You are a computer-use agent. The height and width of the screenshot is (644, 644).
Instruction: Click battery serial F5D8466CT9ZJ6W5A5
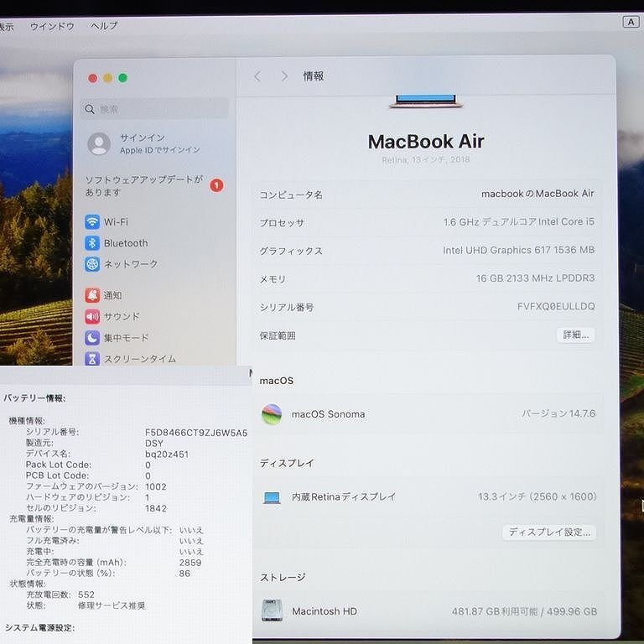(x=196, y=433)
